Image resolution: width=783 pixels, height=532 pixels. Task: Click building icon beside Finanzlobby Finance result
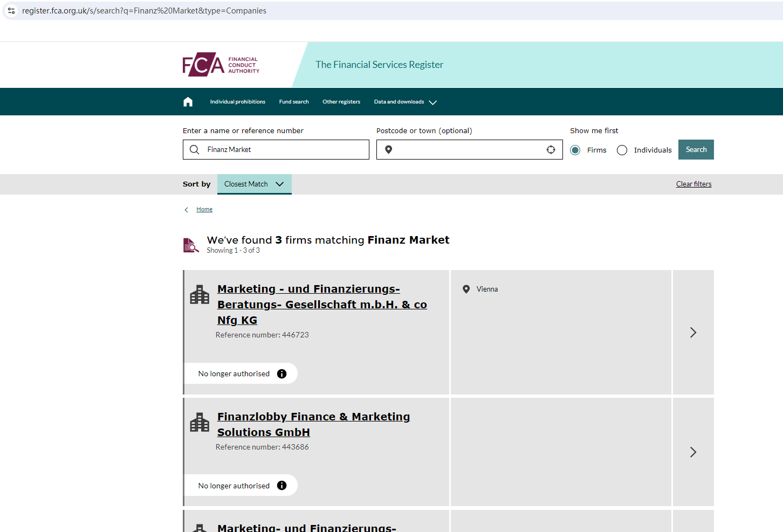200,423
